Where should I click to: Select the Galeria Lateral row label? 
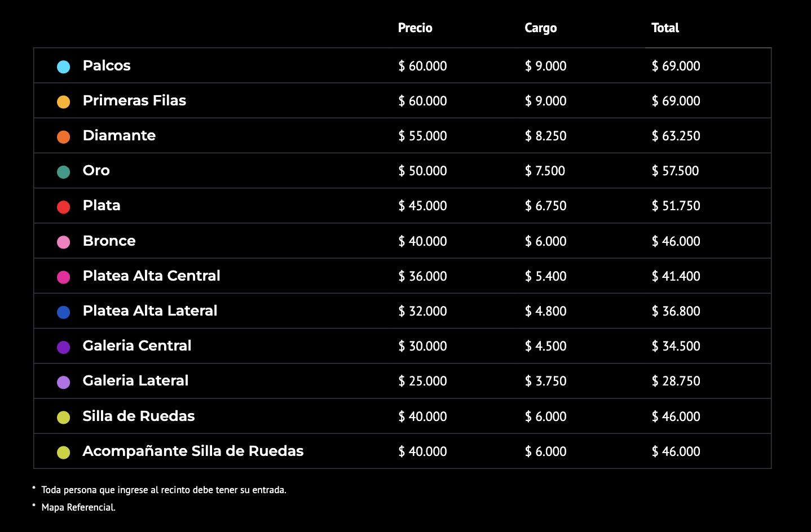pos(135,380)
